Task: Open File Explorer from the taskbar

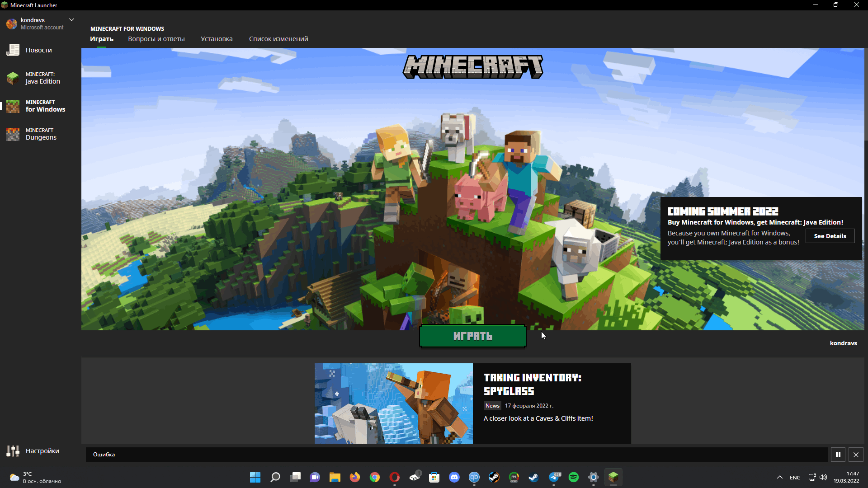Action: pos(335,477)
